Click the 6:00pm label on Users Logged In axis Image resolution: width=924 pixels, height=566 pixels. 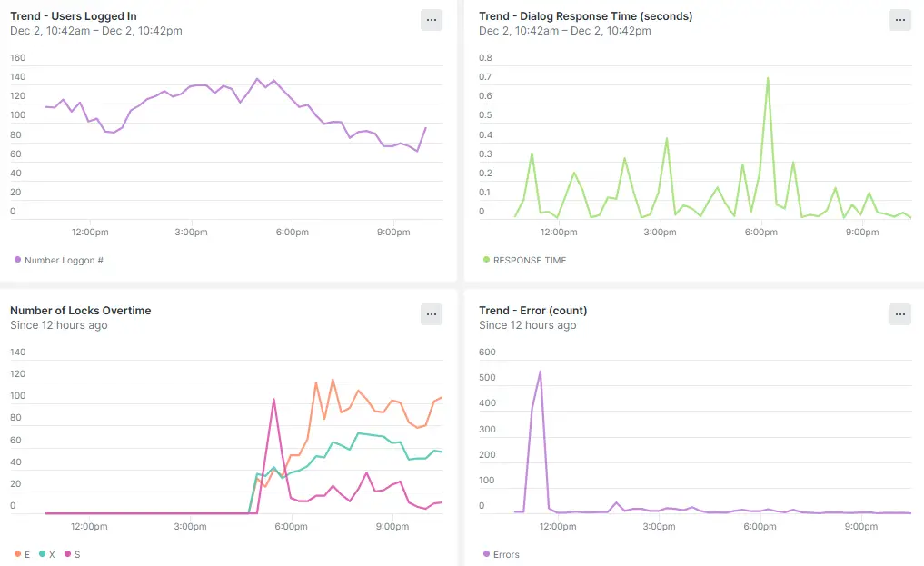(293, 232)
